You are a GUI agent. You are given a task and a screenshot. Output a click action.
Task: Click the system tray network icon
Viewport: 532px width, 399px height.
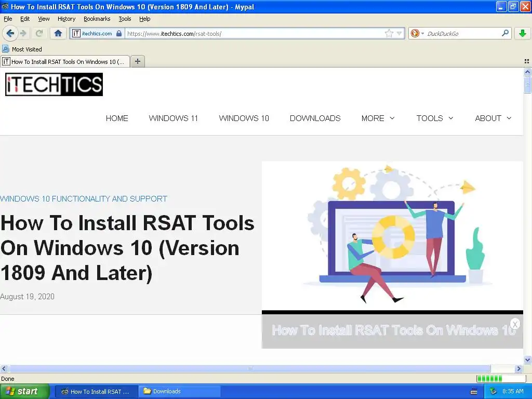(x=494, y=391)
